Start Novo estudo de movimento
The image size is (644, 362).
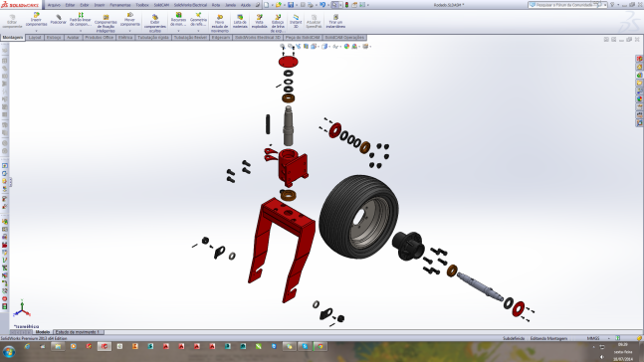coord(220,24)
